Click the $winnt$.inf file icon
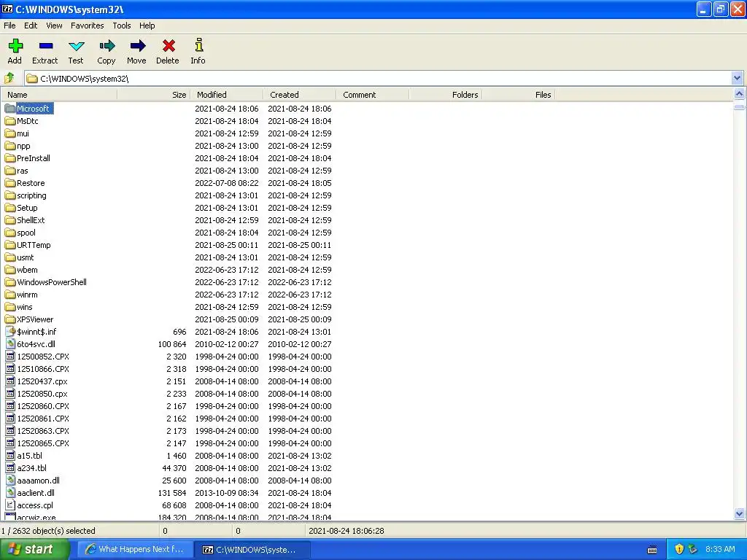 tap(10, 332)
